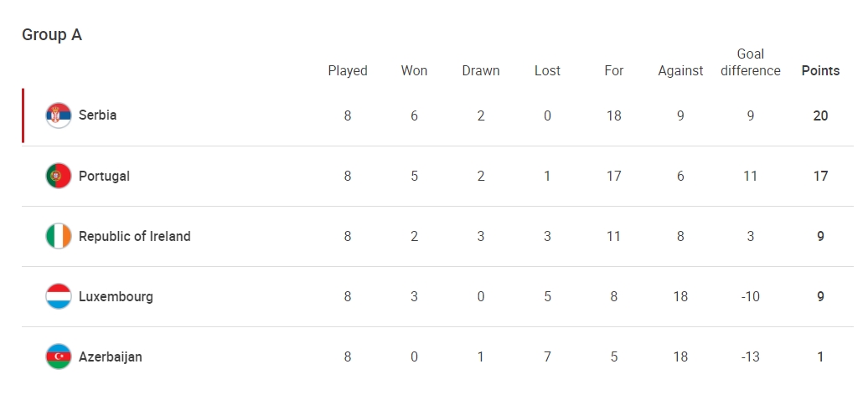Click the Won column header
The width and height of the screenshot is (868, 400).
(x=414, y=71)
